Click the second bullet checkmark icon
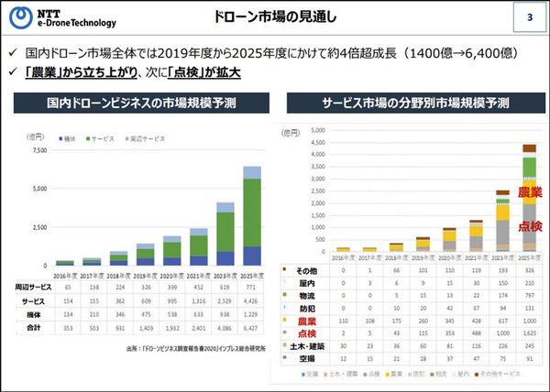The width and height of the screenshot is (550, 392). pos(11,71)
